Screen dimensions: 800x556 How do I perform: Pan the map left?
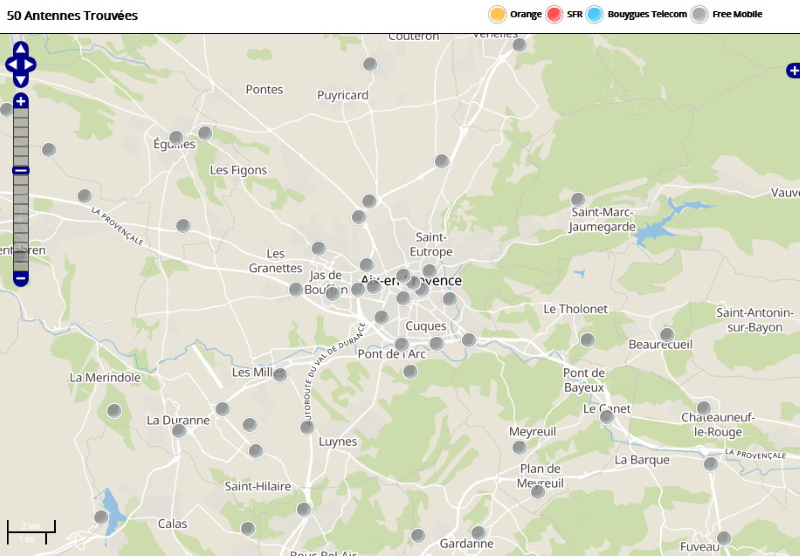click(10, 65)
